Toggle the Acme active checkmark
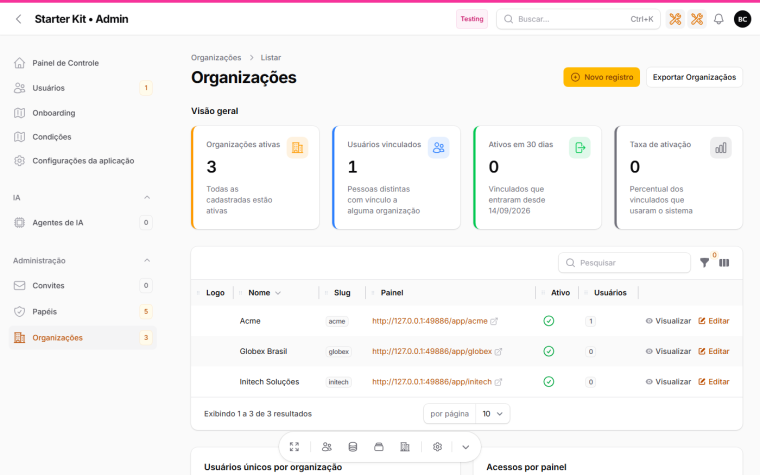Image resolution: width=760 pixels, height=475 pixels. point(549,321)
